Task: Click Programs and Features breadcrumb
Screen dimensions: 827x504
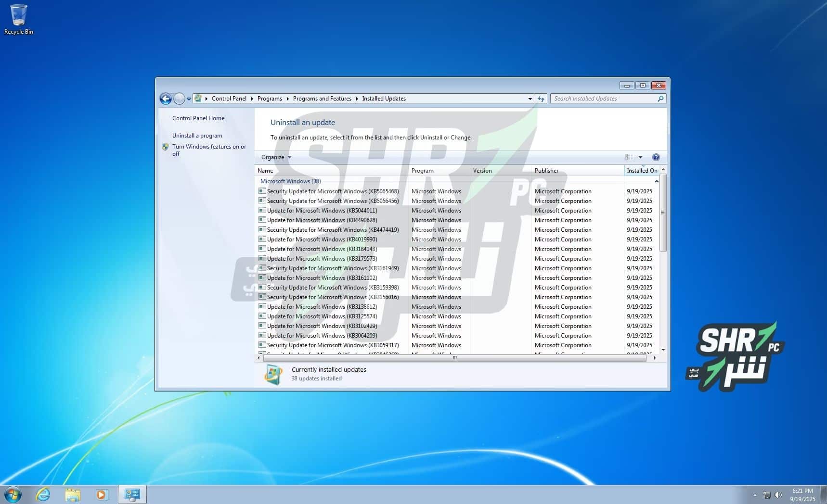Action: coord(322,99)
